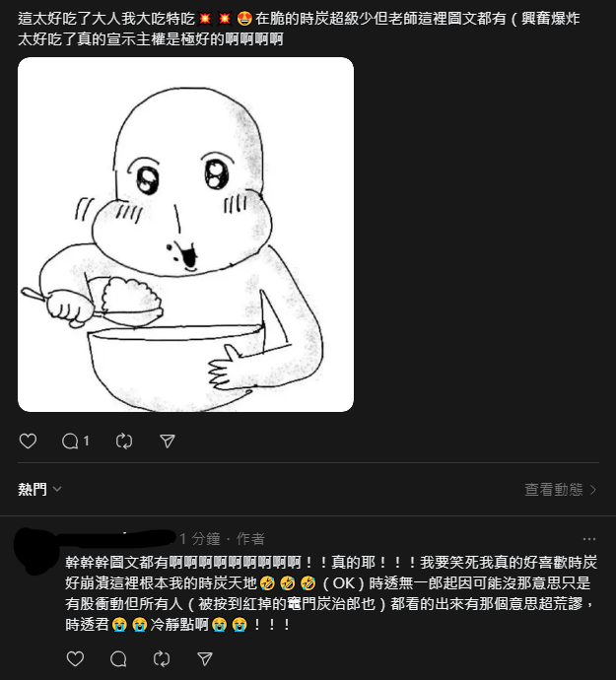This screenshot has width=616, height=680.
Task: Repost the author's reply comment
Action: click(x=162, y=659)
